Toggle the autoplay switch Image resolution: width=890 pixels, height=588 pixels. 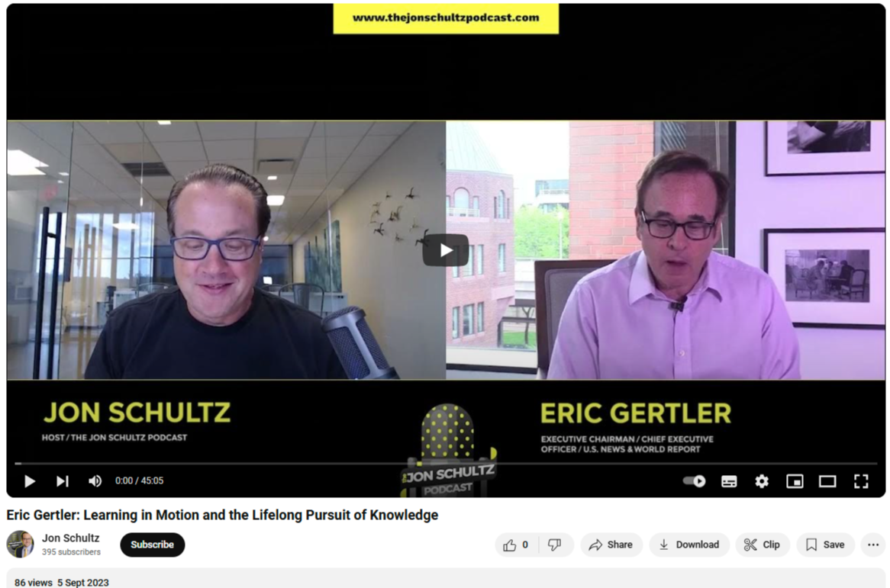pyautogui.click(x=694, y=480)
